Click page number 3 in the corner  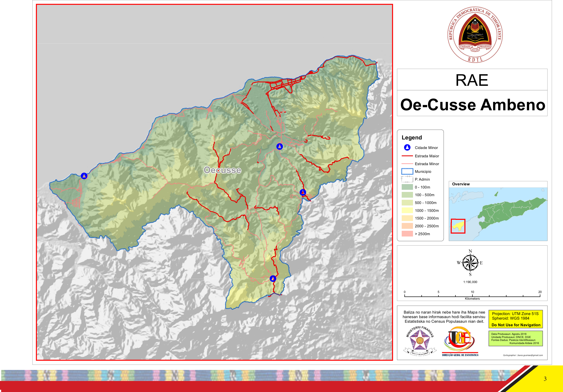pyautogui.click(x=545, y=379)
